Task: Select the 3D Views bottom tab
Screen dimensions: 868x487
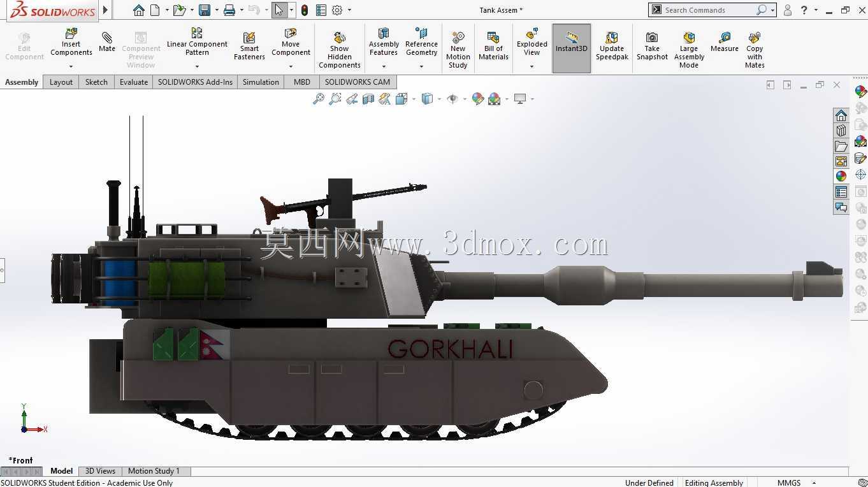Action: 100,471
